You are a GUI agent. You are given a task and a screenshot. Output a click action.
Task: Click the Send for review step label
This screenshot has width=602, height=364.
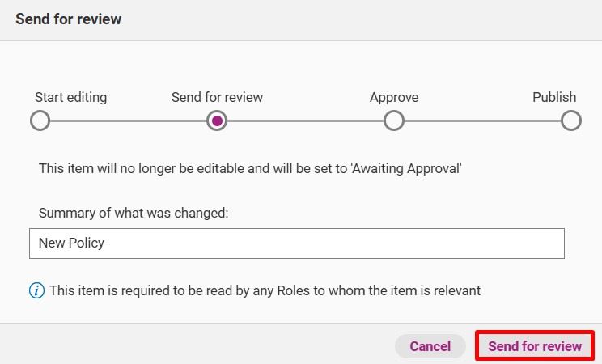tap(217, 97)
